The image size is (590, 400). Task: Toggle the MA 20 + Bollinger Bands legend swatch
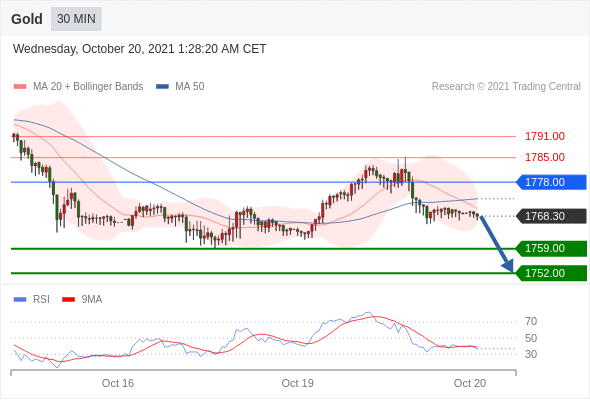point(20,87)
